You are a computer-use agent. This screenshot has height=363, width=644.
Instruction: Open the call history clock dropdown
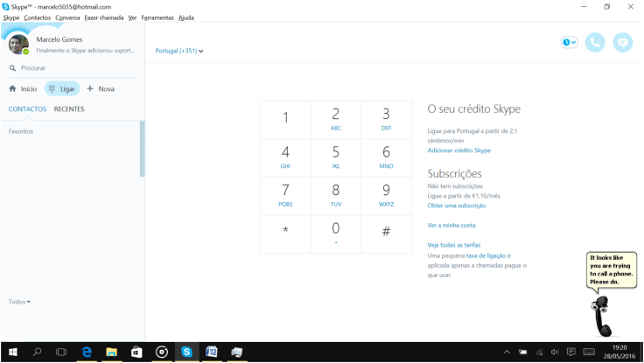pos(569,42)
